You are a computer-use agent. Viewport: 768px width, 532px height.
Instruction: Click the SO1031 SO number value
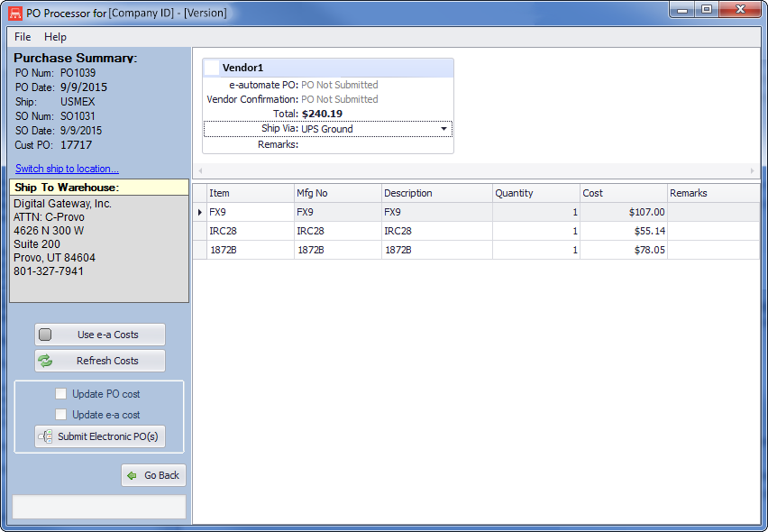point(78,116)
